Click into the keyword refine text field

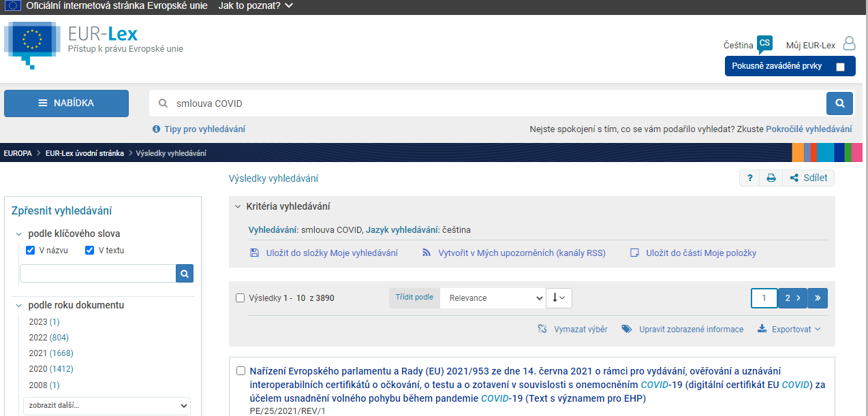(97, 274)
